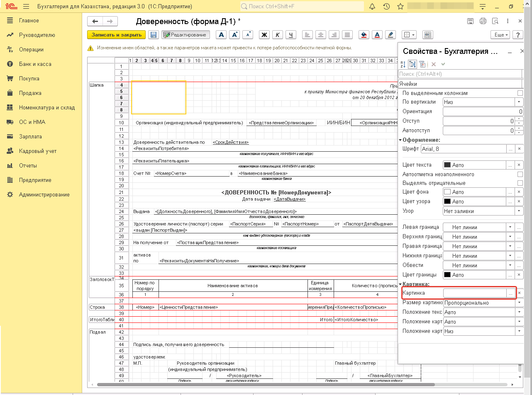The height and width of the screenshot is (395, 532).
Task: Decrease font size with small A icon
Action: click(248, 35)
